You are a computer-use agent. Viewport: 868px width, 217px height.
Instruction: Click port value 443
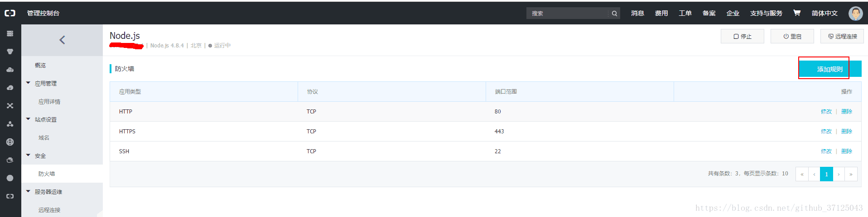[x=499, y=132]
